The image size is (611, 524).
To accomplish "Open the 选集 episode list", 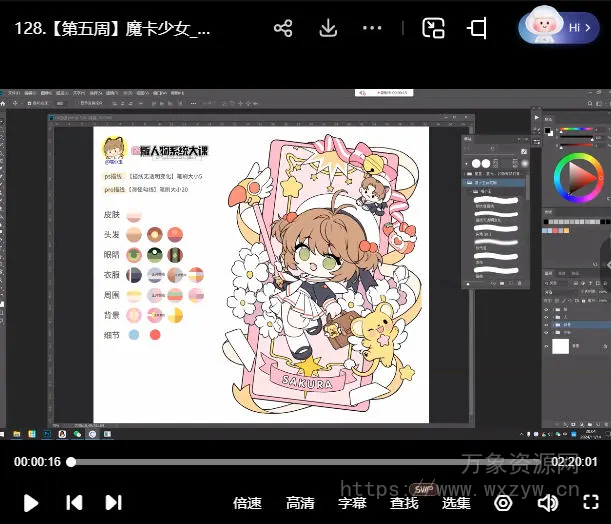I will pos(456,503).
